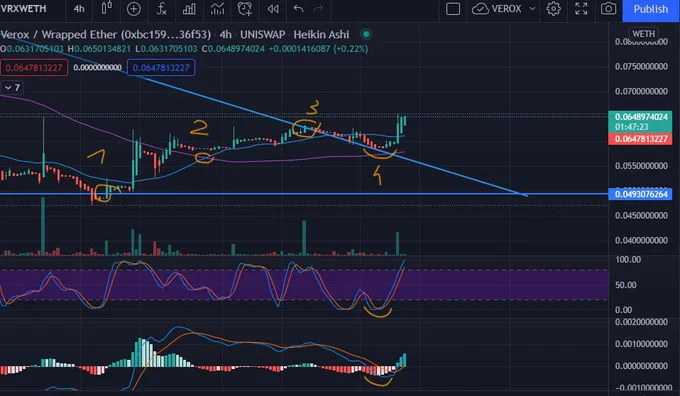Collapse the indicator legend showing 7
The width and height of the screenshot is (680, 396).
click(x=12, y=88)
